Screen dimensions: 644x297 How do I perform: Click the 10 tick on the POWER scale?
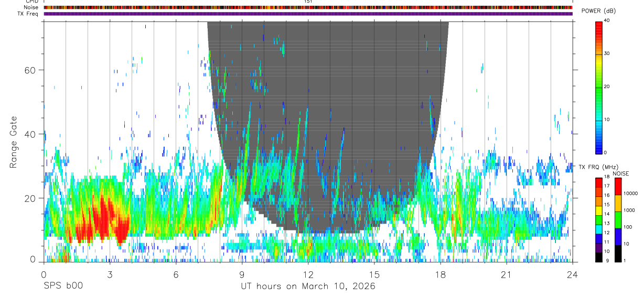tap(607, 119)
